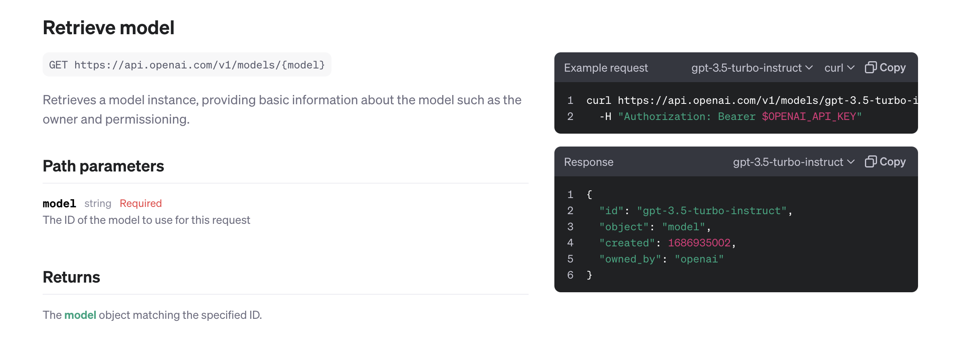Open model dropdown in Response header
This screenshot has height=347, width=980.
(793, 162)
